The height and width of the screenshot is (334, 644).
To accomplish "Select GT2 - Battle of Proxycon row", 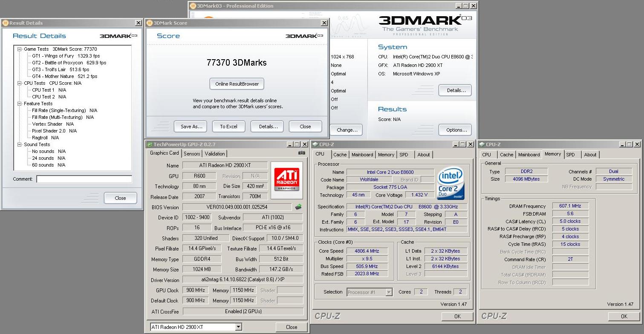I will click(x=69, y=63).
